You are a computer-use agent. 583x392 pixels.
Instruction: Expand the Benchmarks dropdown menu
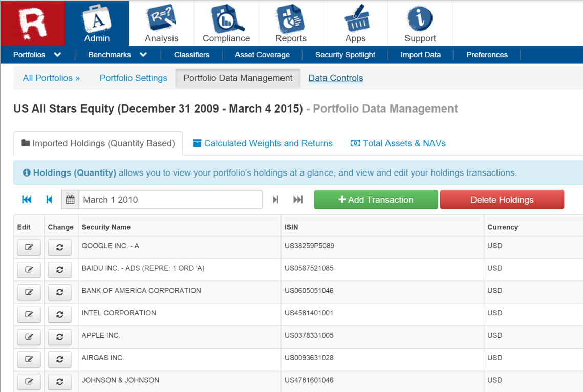tap(117, 55)
